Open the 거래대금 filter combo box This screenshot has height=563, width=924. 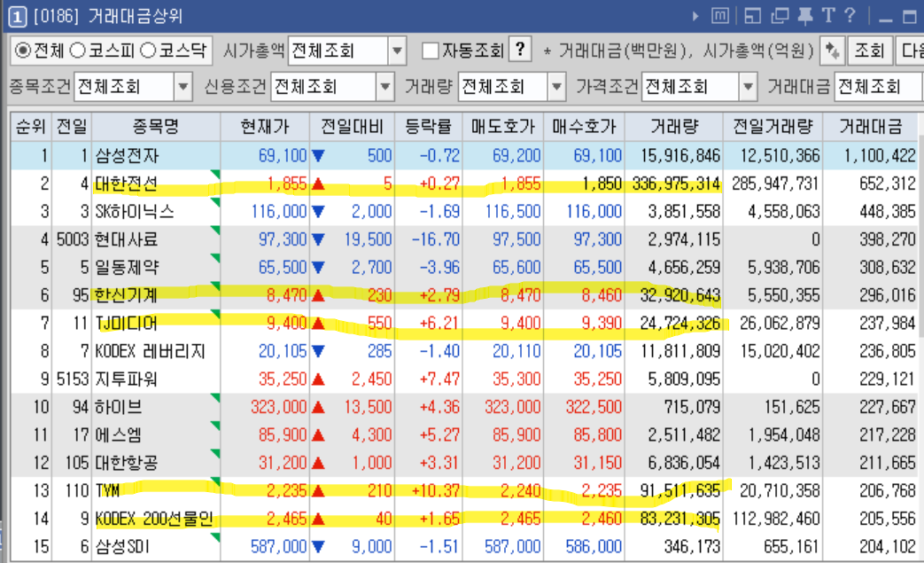click(x=879, y=87)
